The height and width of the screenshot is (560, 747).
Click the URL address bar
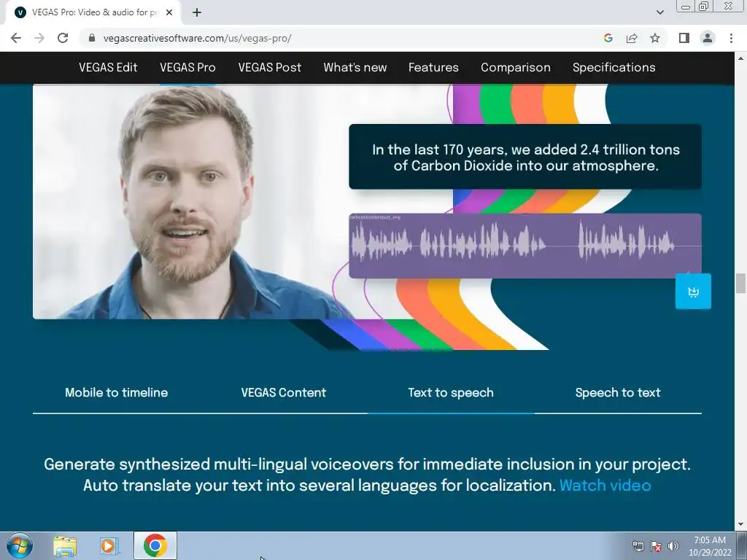[x=343, y=38]
